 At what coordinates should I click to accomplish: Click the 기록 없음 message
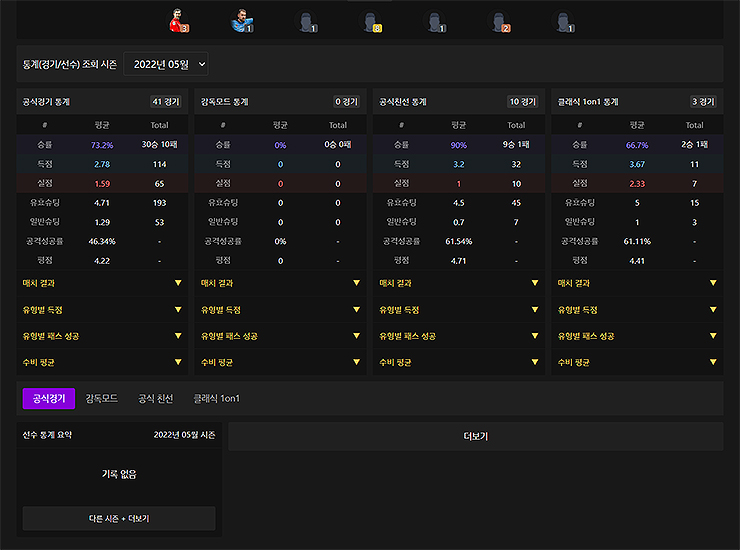119,474
